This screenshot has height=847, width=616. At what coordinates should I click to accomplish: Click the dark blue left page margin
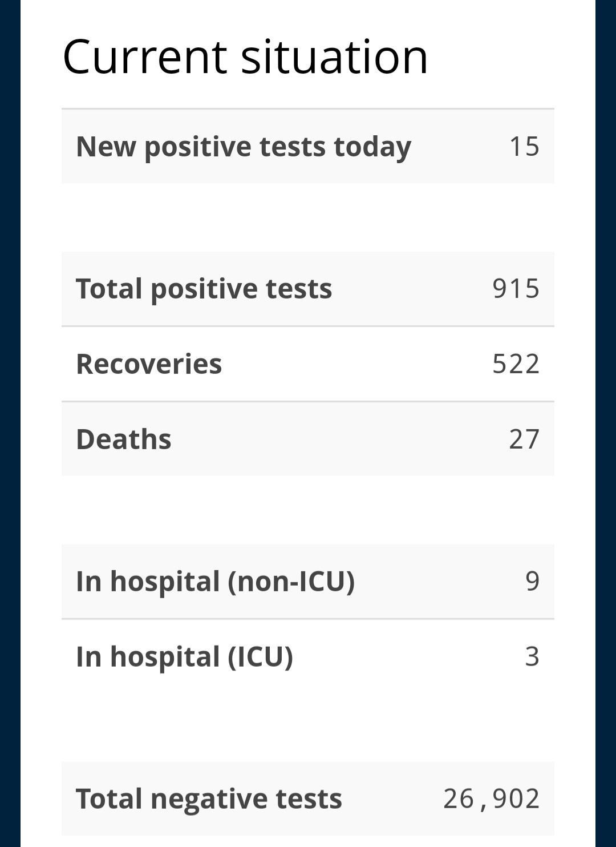tap(10, 424)
